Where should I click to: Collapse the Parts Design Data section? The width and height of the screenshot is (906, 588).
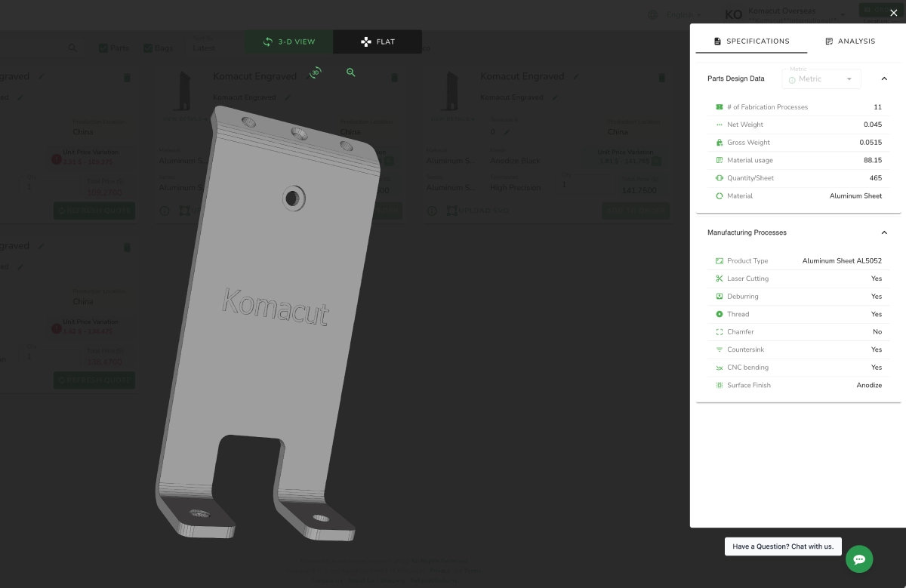coord(884,79)
